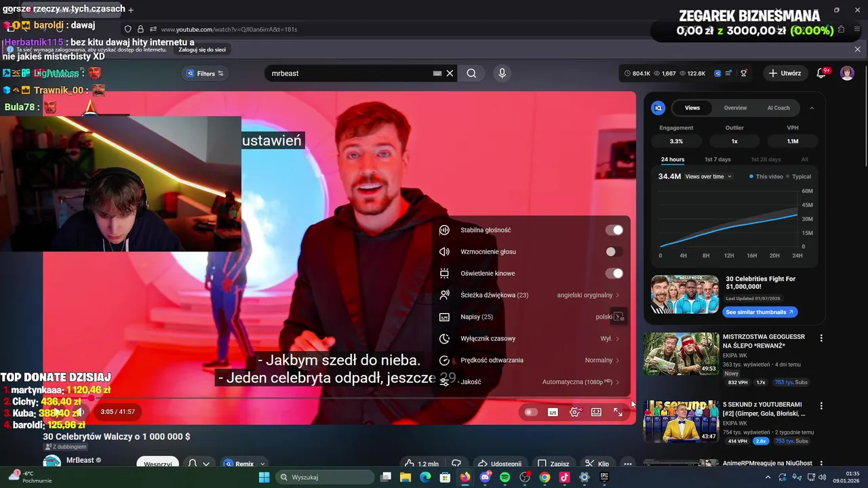868x488 pixels.
Task: Click the vidIQ round logo in panel
Action: (x=658, y=108)
